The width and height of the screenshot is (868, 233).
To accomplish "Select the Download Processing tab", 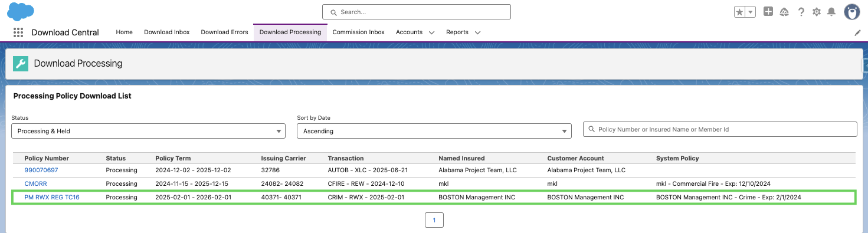I will [290, 32].
